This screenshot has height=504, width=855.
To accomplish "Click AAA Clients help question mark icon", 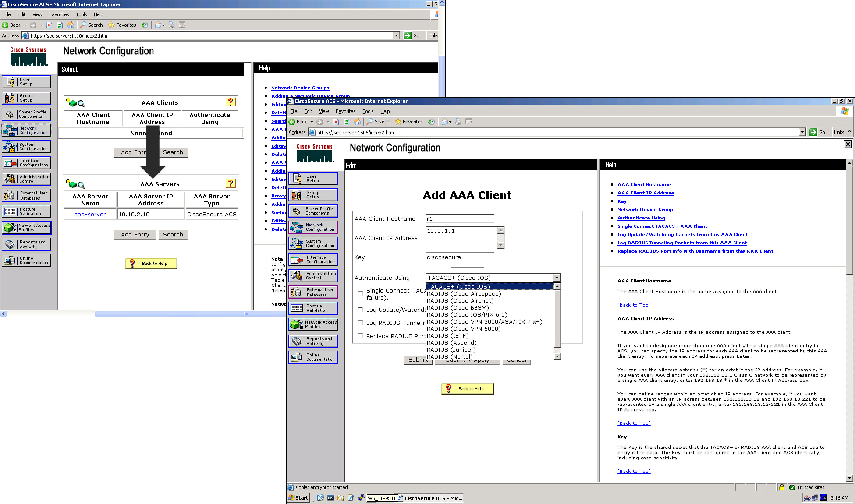I will (231, 102).
